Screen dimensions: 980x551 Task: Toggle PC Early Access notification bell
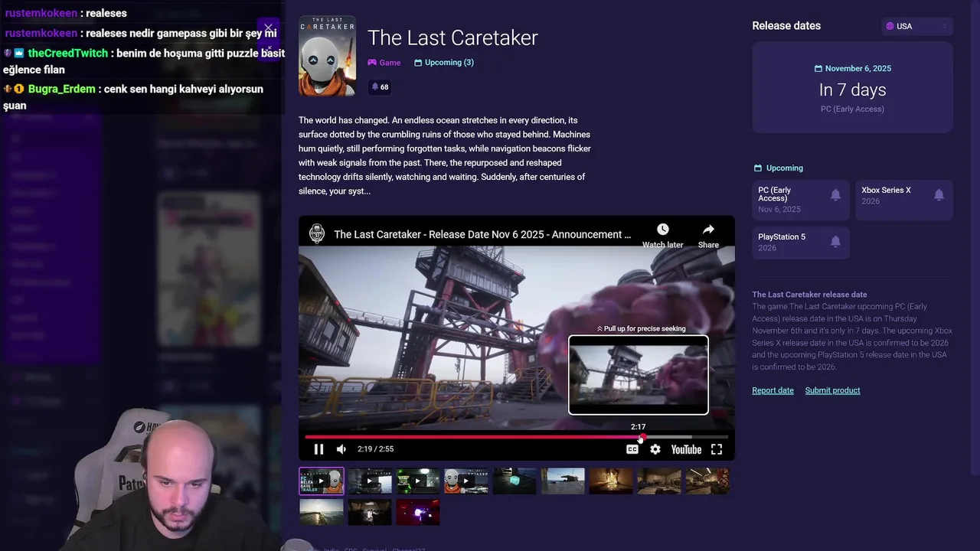coord(835,195)
